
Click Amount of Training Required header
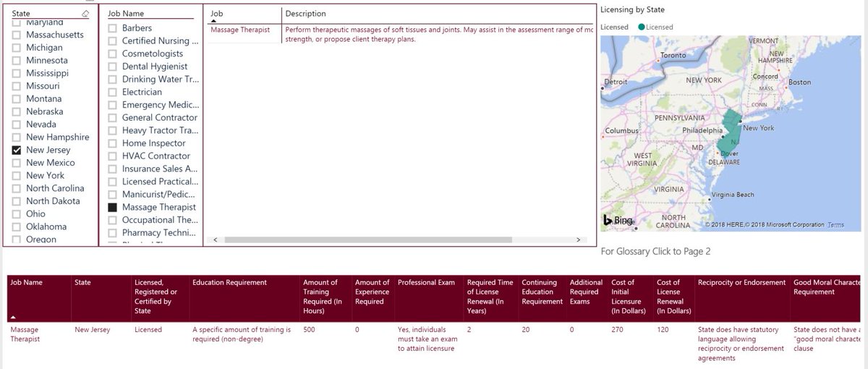(323, 297)
